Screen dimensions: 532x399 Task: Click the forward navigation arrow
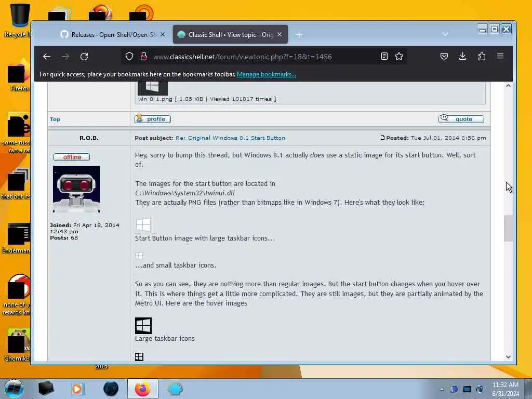point(65,57)
